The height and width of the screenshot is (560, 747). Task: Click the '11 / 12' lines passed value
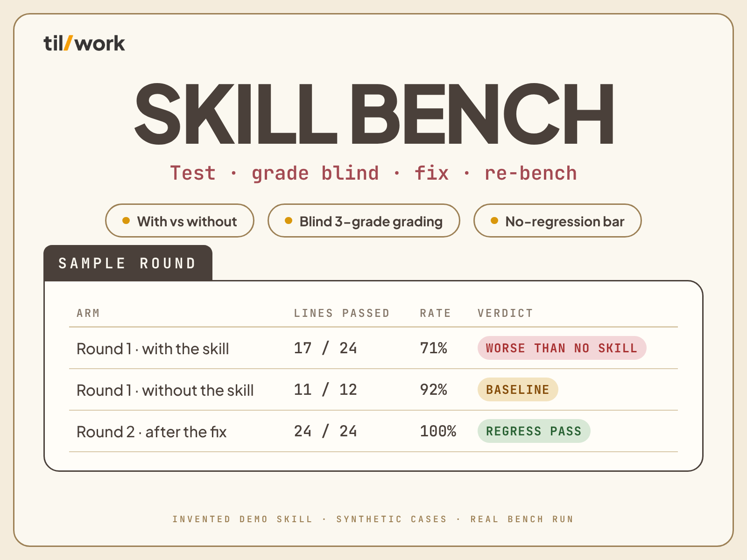coord(325,390)
